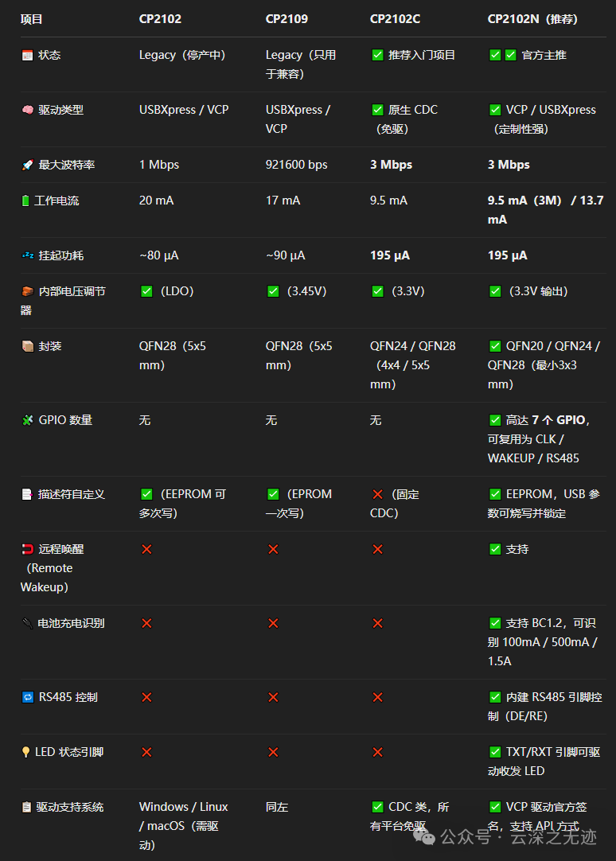This screenshot has height=861, width=616.
Task: Click QFN24 / QFN28 (4x4 / 5x5 mm) cell
Action: [x=413, y=365]
